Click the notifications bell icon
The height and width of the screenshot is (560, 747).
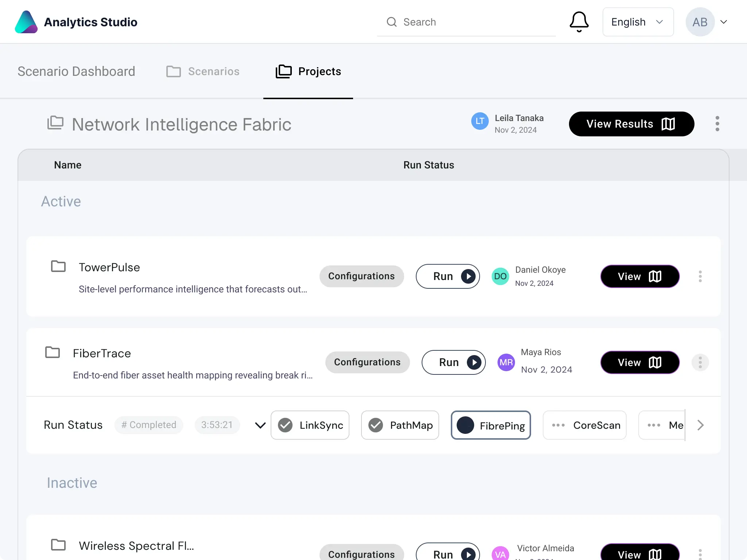coord(579,22)
